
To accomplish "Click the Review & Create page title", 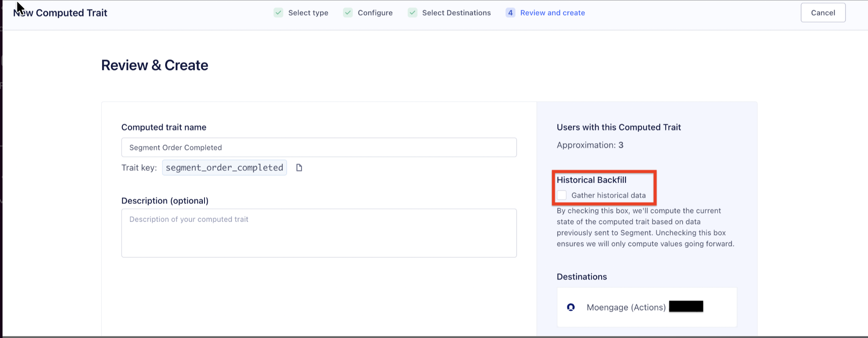I will pyautogui.click(x=155, y=65).
